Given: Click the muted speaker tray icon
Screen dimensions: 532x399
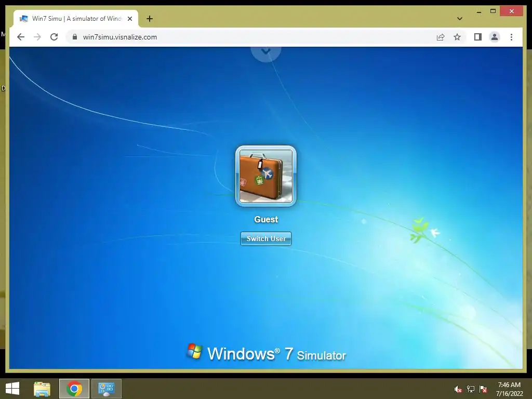Looking at the screenshot, I should click(458, 389).
